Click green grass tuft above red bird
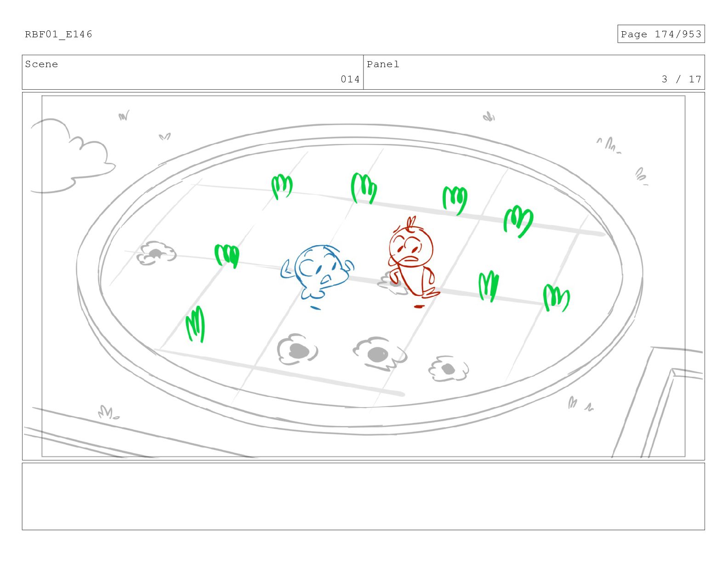The width and height of the screenshot is (728, 563). point(455,200)
